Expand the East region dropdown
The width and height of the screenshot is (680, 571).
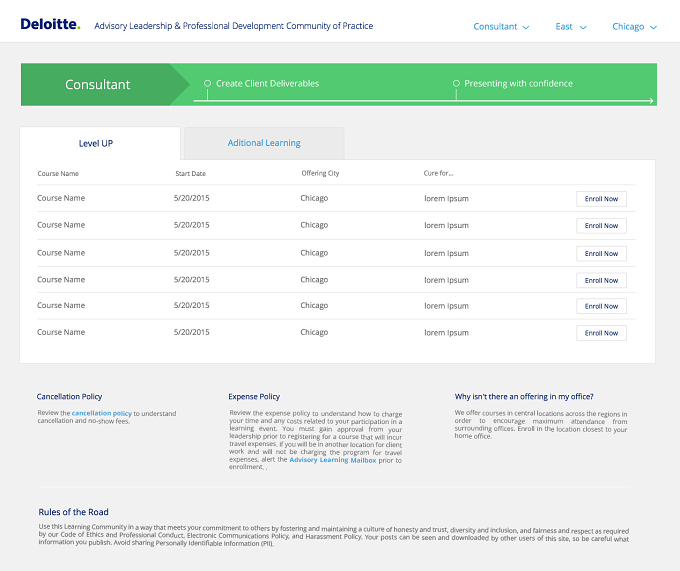pyautogui.click(x=571, y=26)
